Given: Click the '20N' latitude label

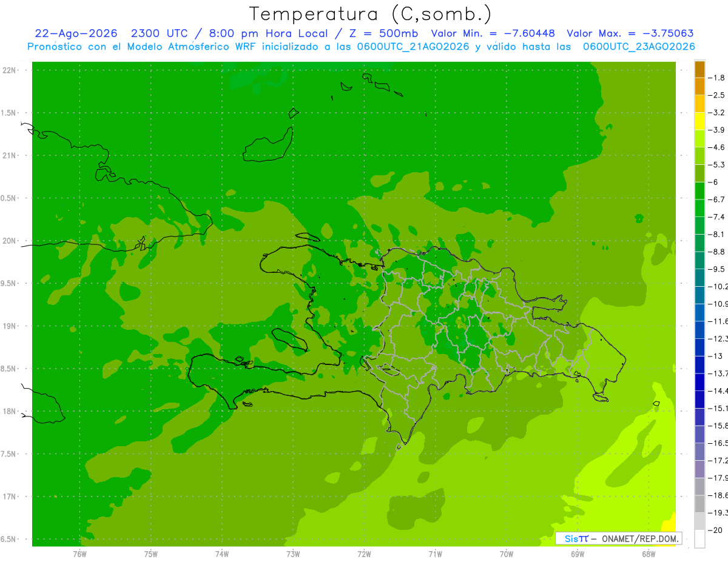Looking at the screenshot, I should click(x=8, y=241).
